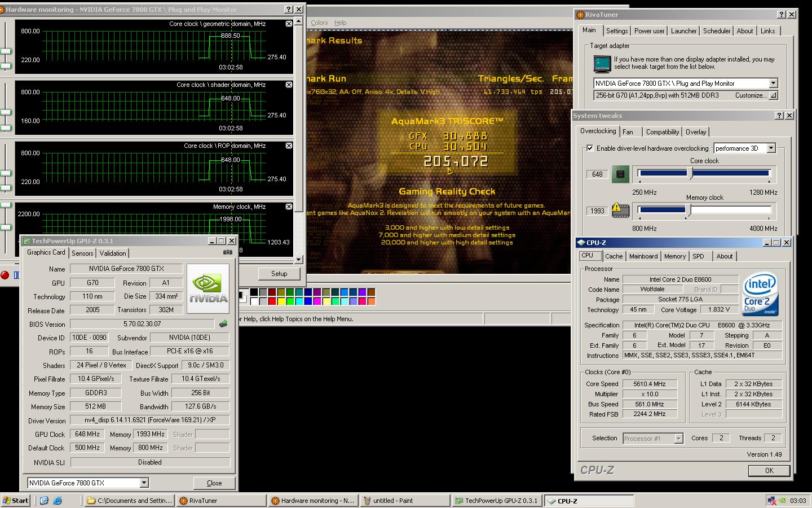812x508 pixels.
Task: Click the Core clock slider handle
Action: 690,174
